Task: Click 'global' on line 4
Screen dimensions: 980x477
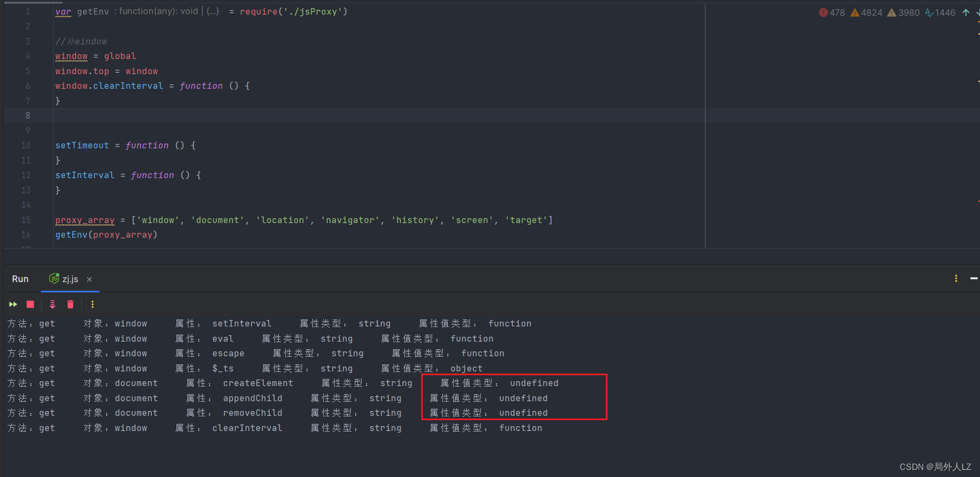Action: coord(120,56)
